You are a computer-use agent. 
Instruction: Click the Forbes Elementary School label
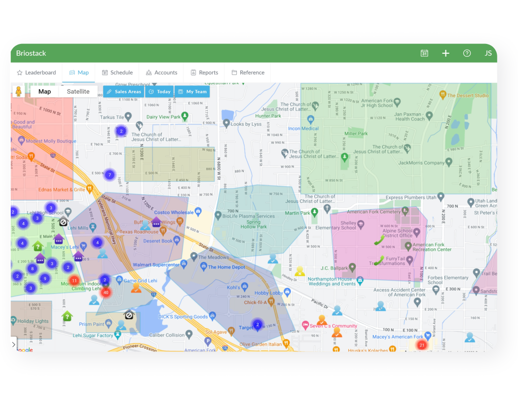[447, 280]
